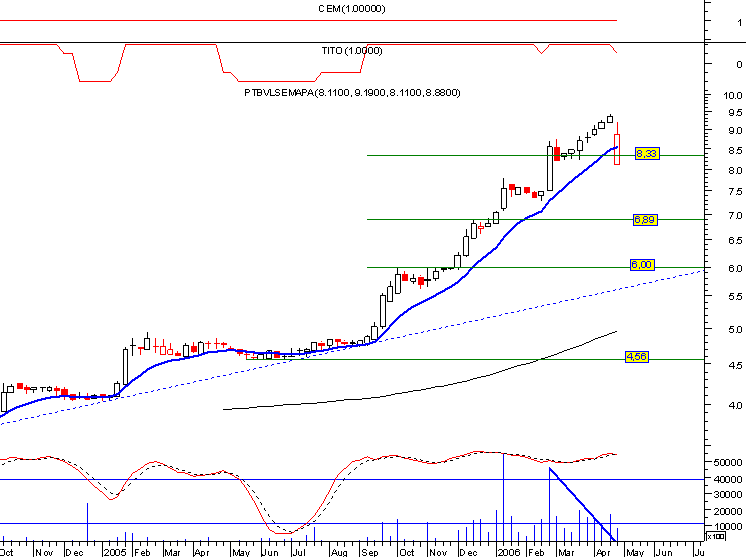The height and width of the screenshot is (557, 746).
Task: Click the CEM axis value 1
Action: click(739, 22)
